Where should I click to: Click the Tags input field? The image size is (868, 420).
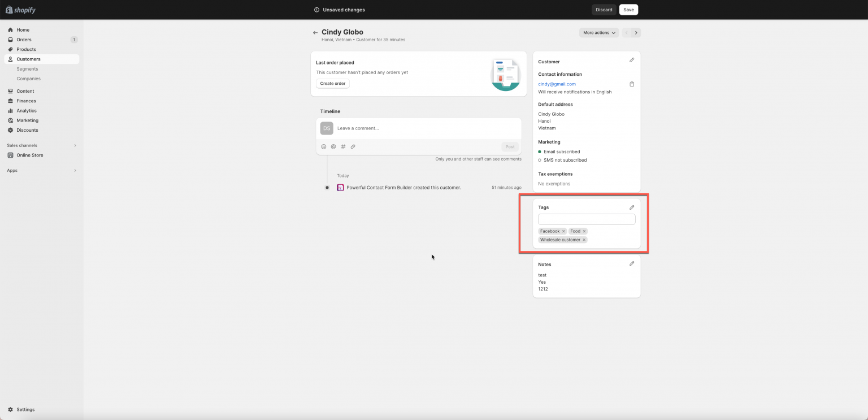click(x=587, y=219)
